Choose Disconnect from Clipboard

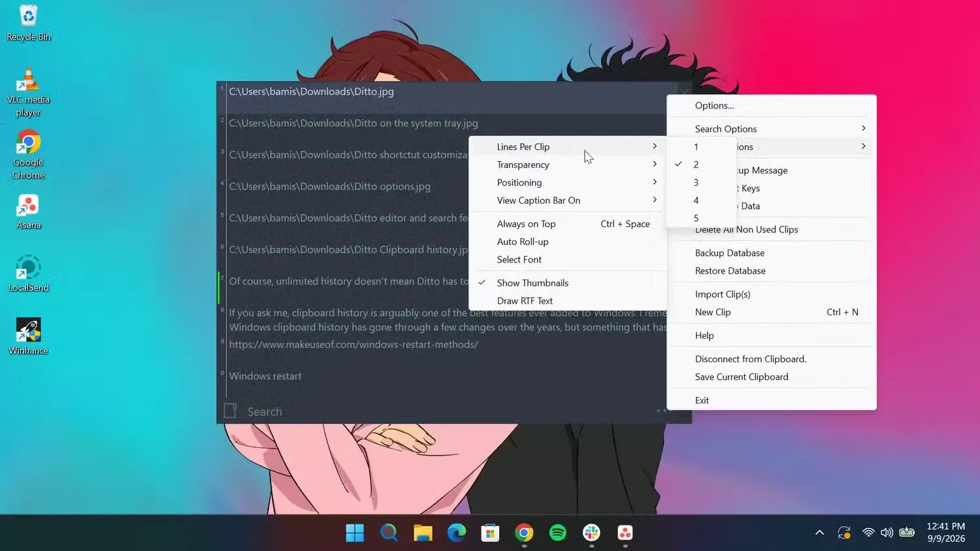click(772, 359)
